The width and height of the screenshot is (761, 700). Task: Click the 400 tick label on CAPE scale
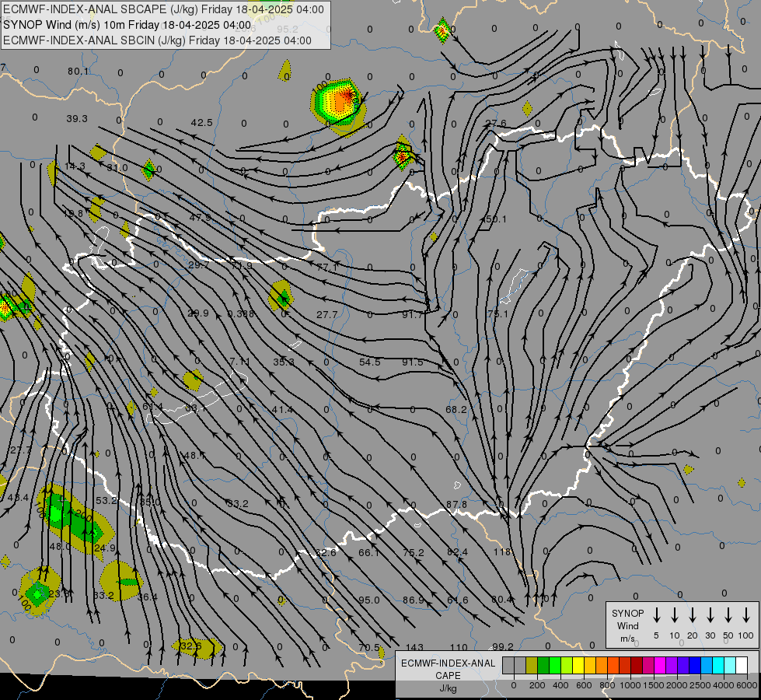click(560, 685)
